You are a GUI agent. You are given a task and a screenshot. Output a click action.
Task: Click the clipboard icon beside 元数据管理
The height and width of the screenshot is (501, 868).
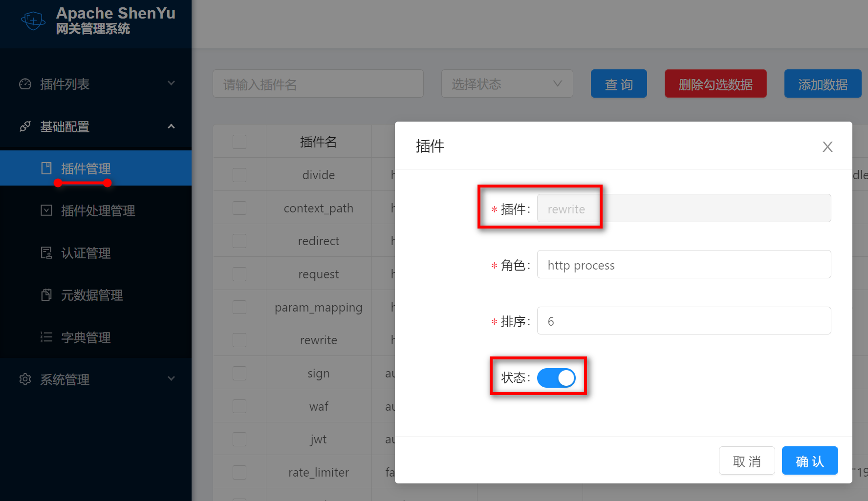[46, 295]
